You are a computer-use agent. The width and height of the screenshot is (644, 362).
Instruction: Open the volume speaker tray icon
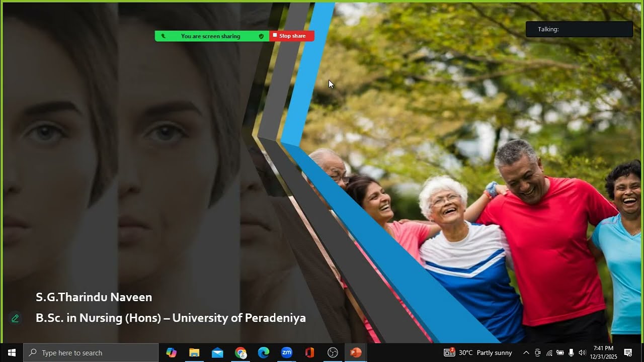point(582,352)
